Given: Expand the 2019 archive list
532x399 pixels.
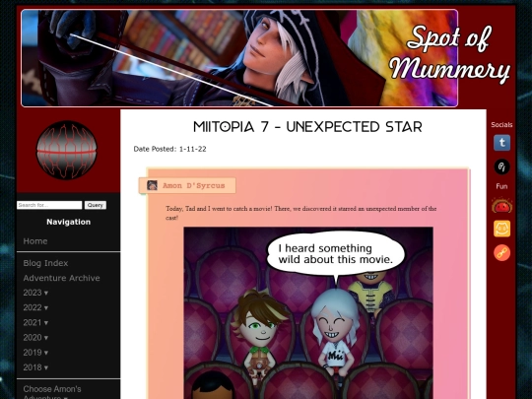Looking at the screenshot, I should coord(35,352).
